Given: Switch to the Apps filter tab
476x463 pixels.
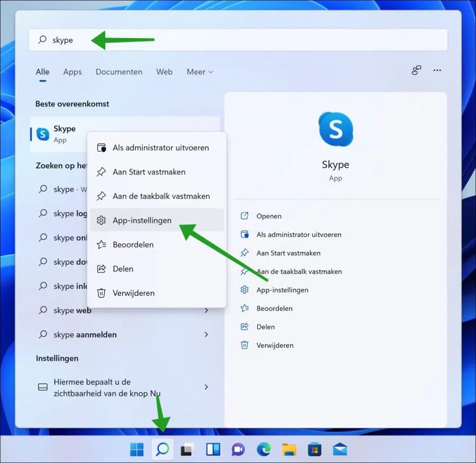Looking at the screenshot, I should click(72, 72).
